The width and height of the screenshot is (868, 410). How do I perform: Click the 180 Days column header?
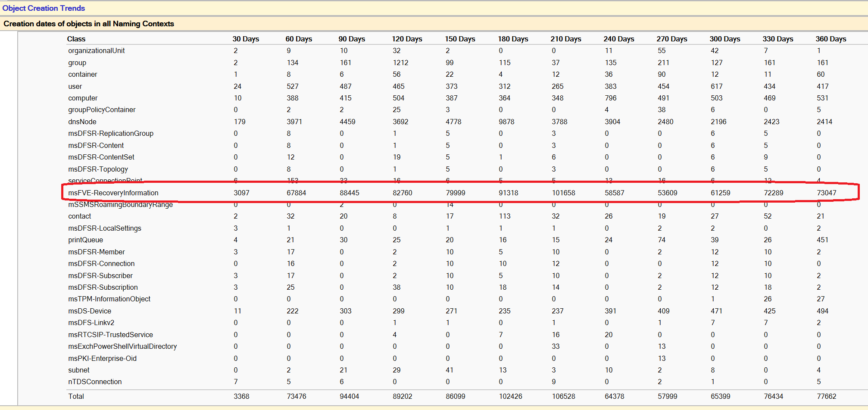tap(513, 39)
